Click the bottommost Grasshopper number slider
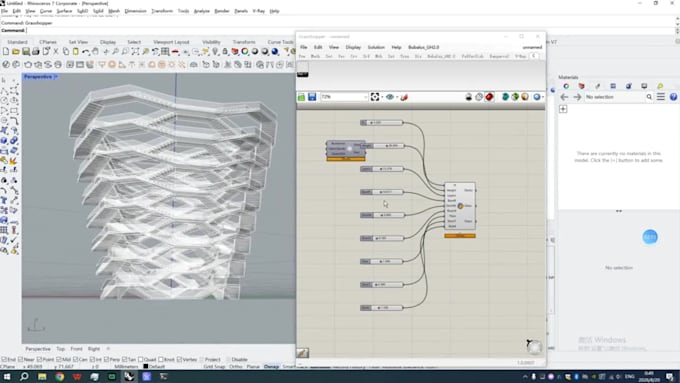Viewport: 680px width, 383px height. coord(382,308)
